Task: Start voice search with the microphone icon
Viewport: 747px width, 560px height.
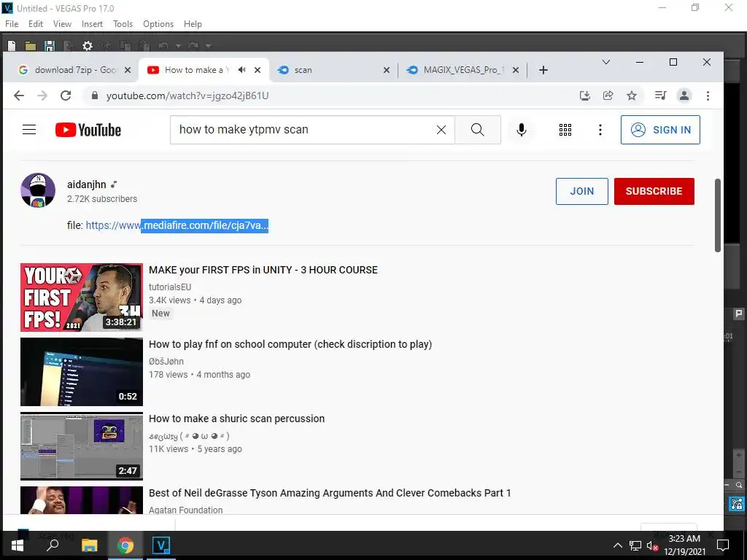Action: tap(521, 130)
